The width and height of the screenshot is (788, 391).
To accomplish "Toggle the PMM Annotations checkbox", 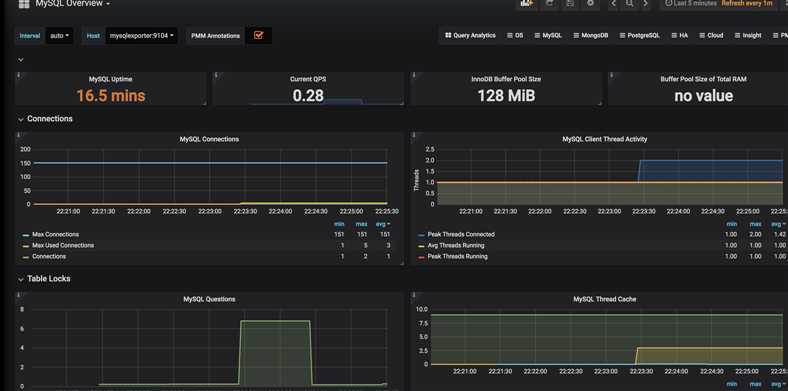I will pos(258,36).
